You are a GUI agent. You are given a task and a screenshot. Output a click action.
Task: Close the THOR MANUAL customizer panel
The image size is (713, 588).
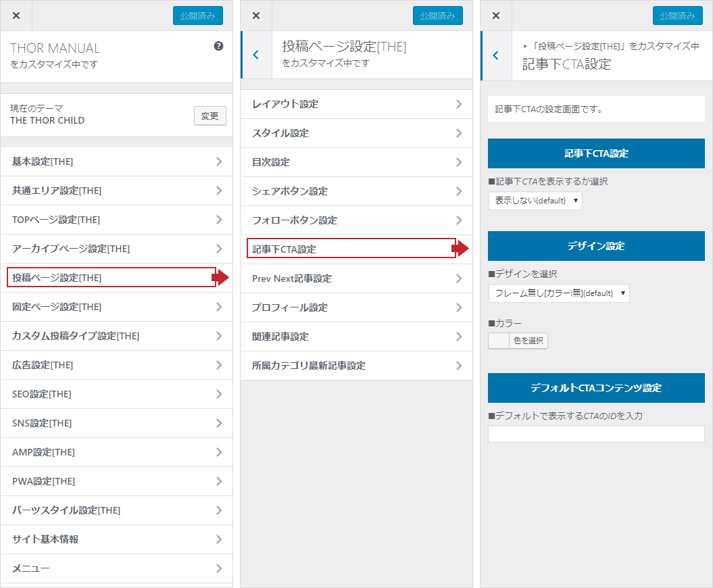tap(16, 16)
